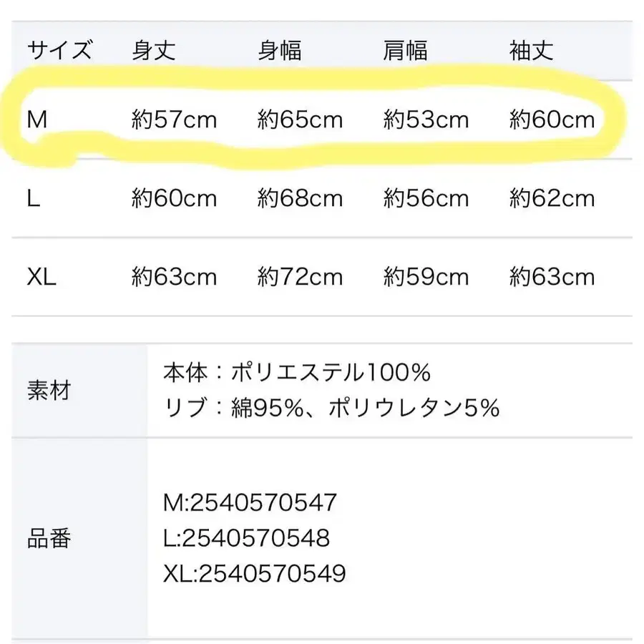This screenshot has height=644, width=644.
Task: Click the 本体:ポリエステル100% material text
Action: coord(296,373)
